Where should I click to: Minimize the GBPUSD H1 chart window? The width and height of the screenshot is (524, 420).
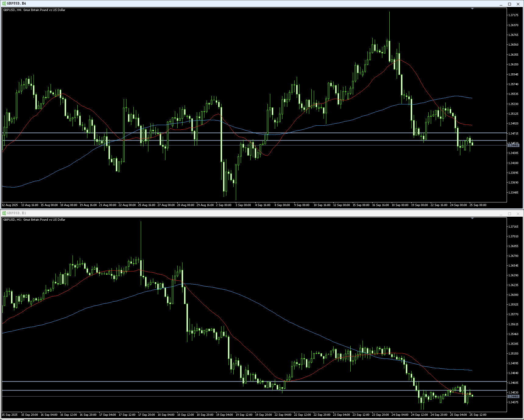tap(501, 214)
